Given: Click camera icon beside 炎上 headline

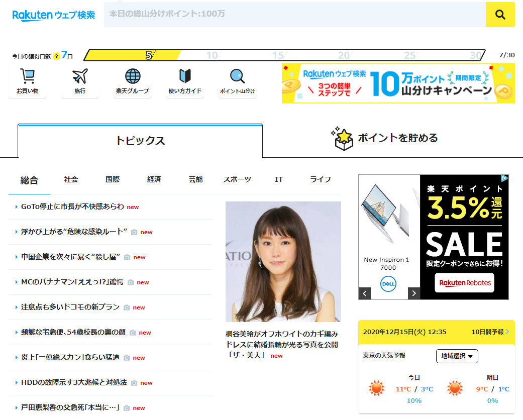Looking at the screenshot, I should (x=127, y=358).
